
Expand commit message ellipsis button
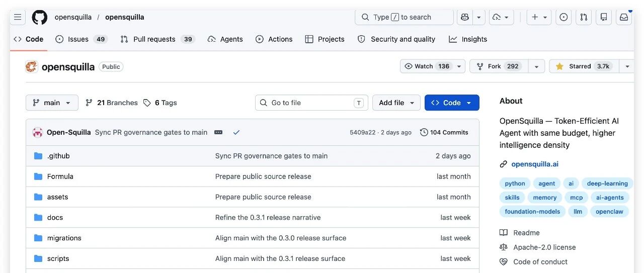point(218,132)
